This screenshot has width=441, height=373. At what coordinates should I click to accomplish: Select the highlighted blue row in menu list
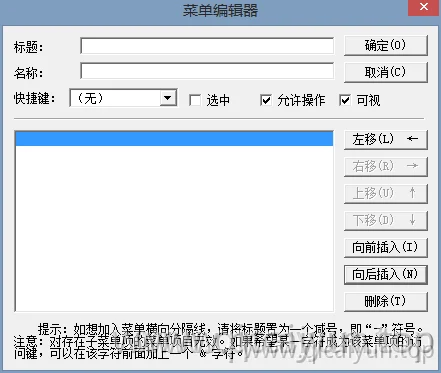(x=174, y=139)
